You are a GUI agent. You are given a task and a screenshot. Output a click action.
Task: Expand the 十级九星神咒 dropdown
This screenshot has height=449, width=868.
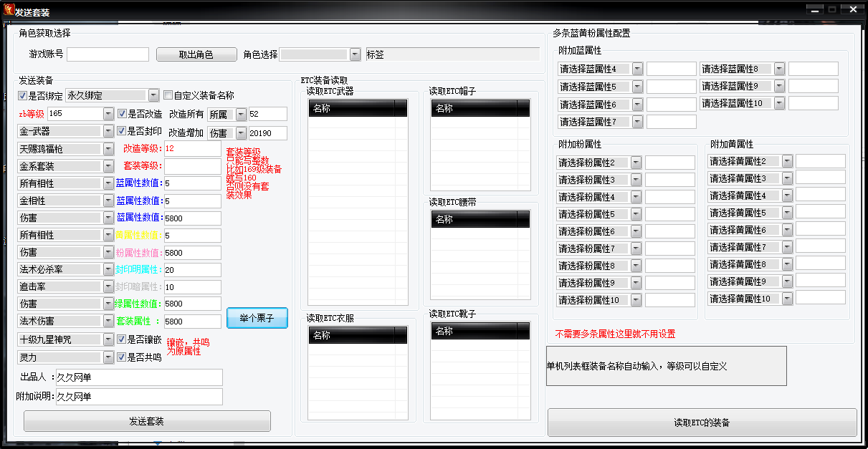tap(108, 339)
